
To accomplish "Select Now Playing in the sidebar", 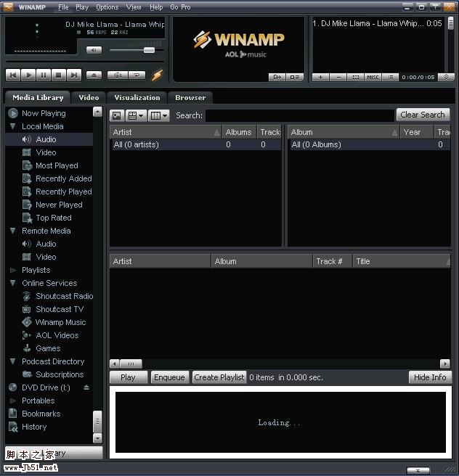I will point(44,113).
